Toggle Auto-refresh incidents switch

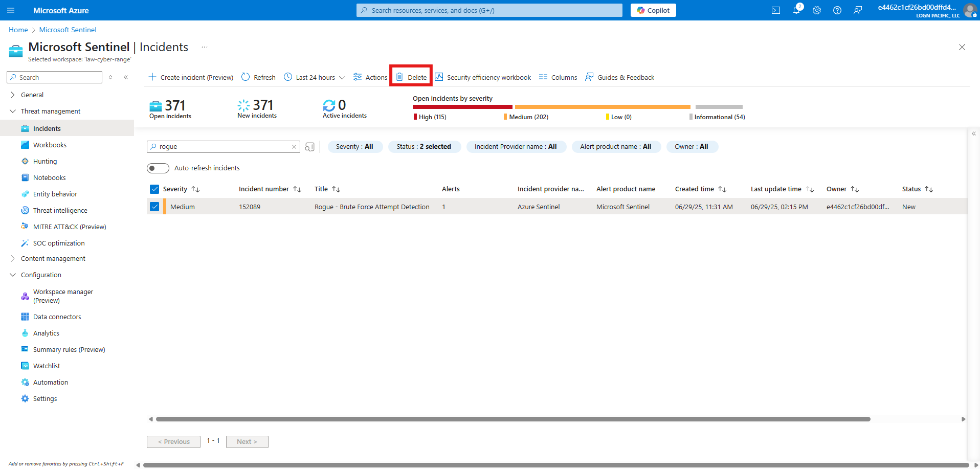(158, 168)
